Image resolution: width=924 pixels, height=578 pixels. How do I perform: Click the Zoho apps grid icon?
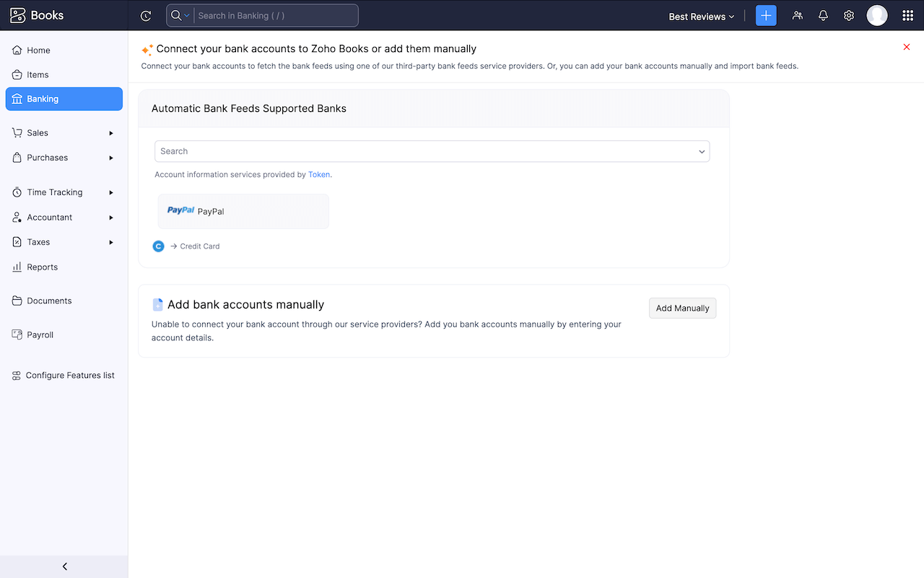point(907,15)
